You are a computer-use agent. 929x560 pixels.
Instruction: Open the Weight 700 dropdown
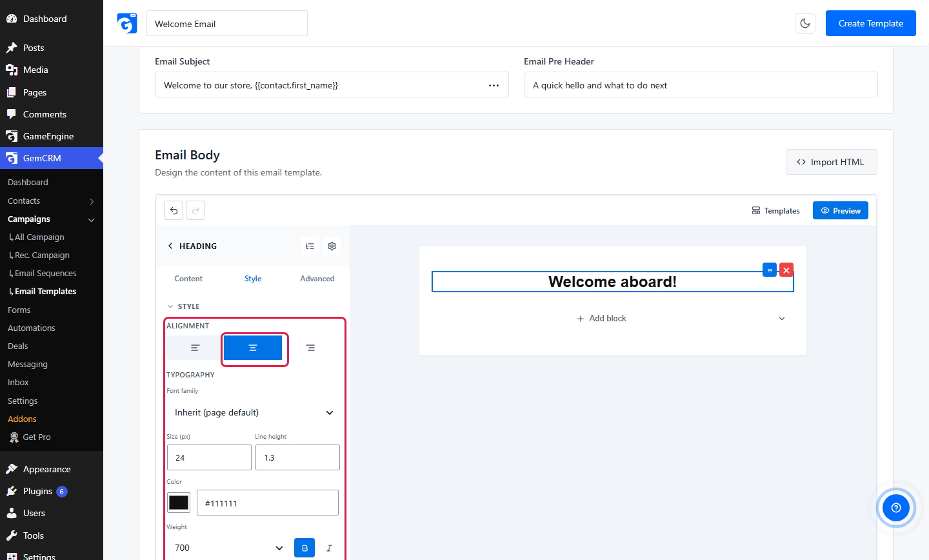click(x=228, y=548)
